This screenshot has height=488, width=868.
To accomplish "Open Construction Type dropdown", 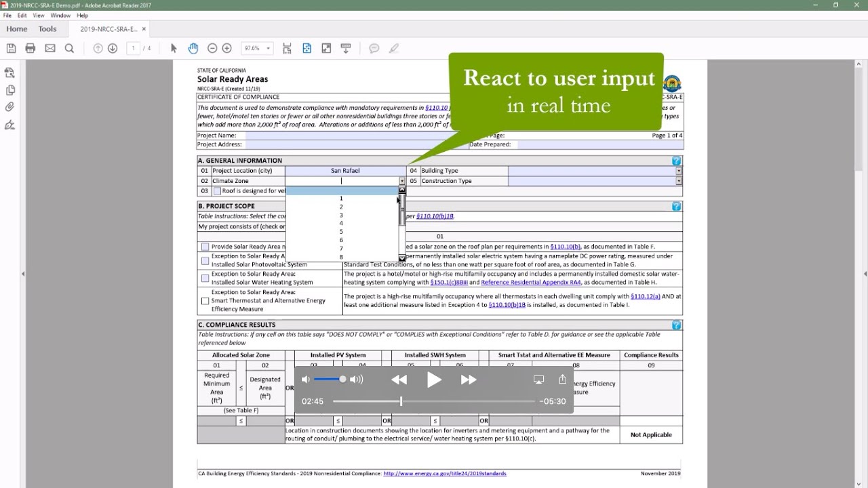I will click(679, 181).
